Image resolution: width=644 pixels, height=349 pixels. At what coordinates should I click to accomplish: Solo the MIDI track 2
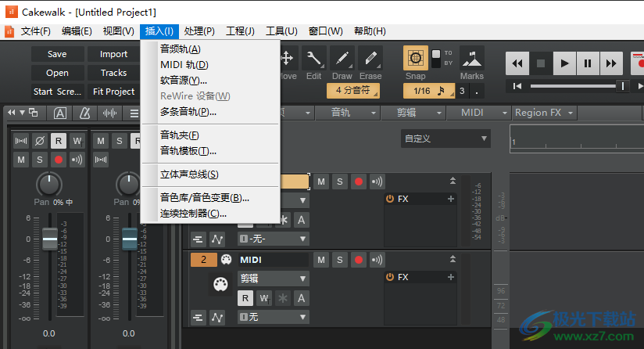click(340, 260)
